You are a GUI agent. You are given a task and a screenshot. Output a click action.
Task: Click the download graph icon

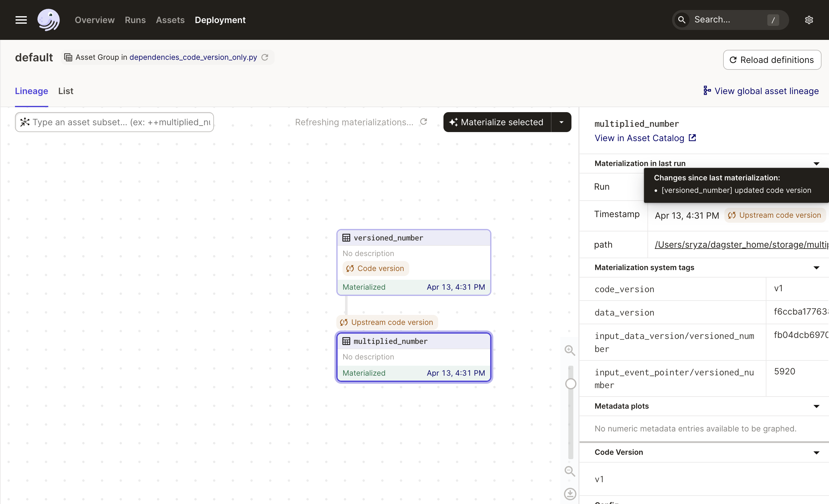(x=570, y=494)
